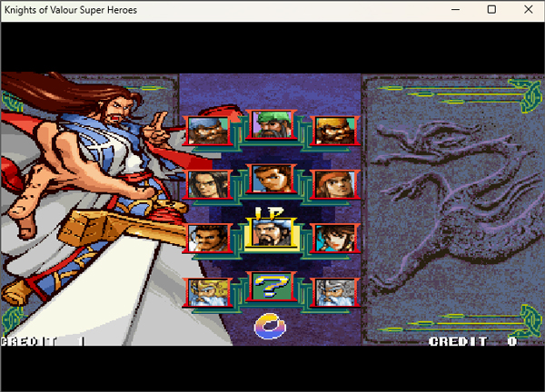Maximize the game window
This screenshot has width=545, height=392.
[491, 10]
